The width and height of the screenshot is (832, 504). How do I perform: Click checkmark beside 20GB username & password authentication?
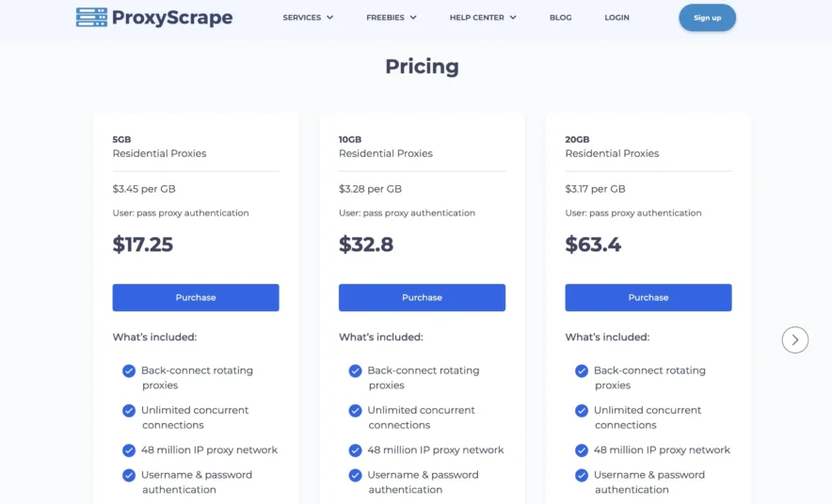pos(582,476)
